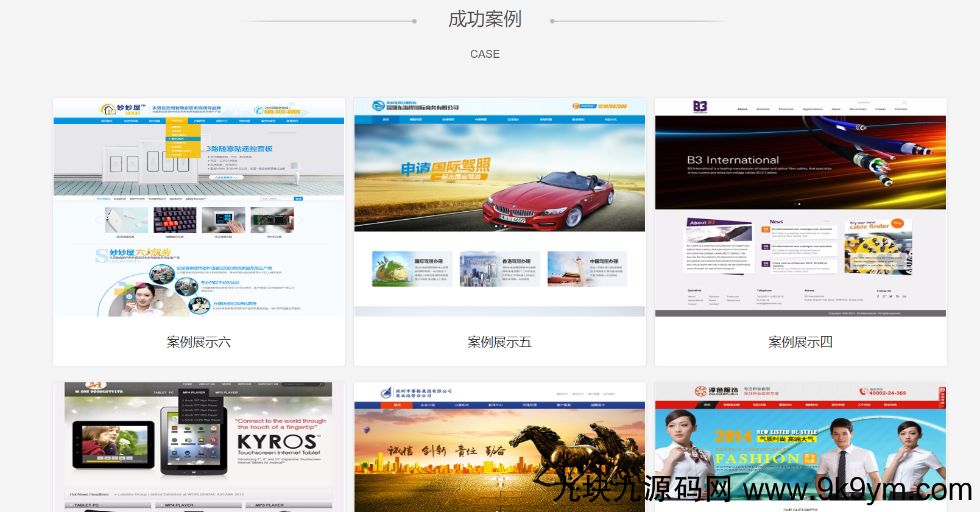Open the yellow dropdown menu in case six
The height and width of the screenshot is (512, 980).
coord(183,139)
